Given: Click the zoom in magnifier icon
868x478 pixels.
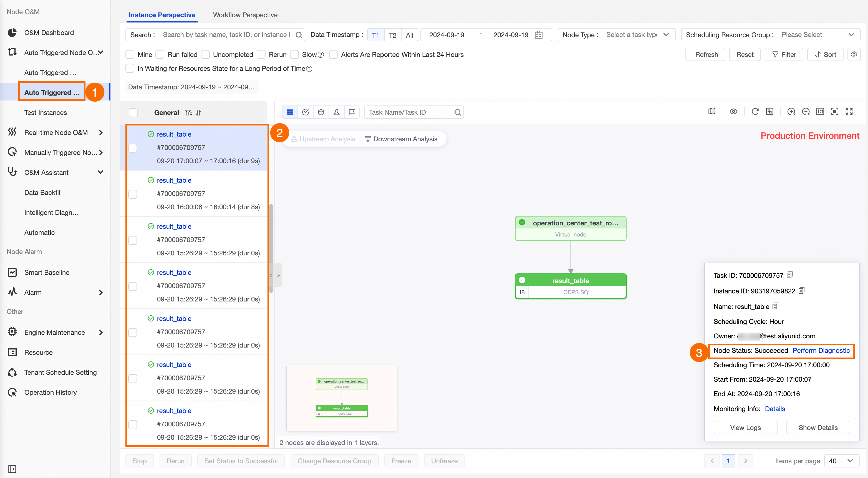Looking at the screenshot, I should pyautogui.click(x=791, y=112).
